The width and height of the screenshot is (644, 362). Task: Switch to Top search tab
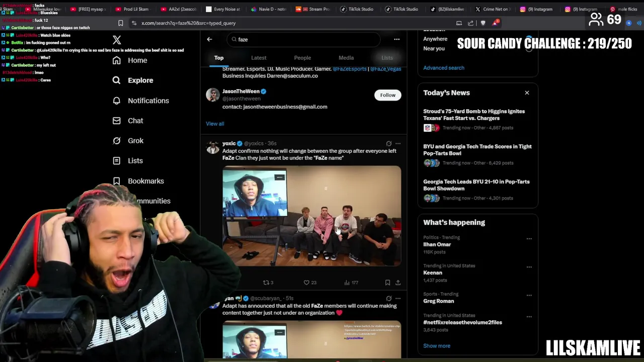(219, 58)
